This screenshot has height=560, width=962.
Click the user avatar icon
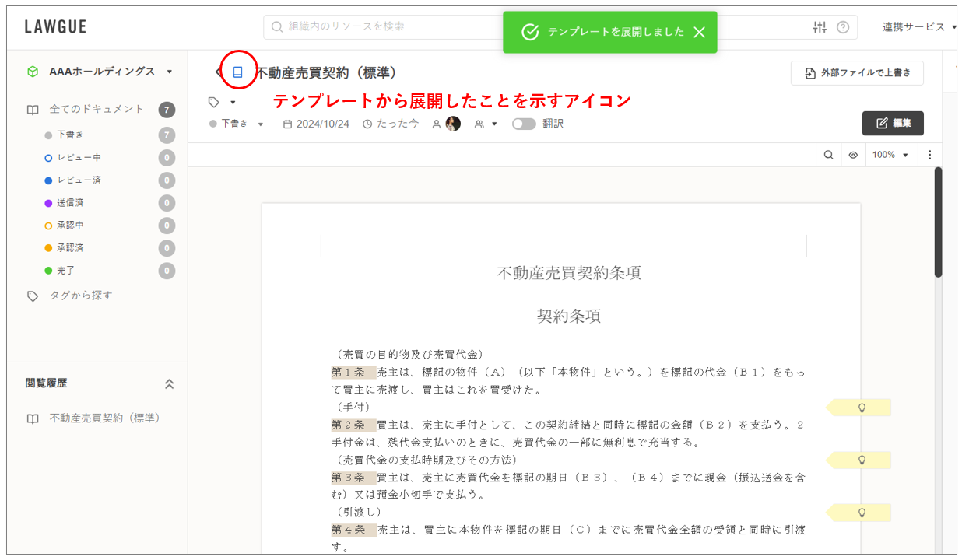coord(453,124)
